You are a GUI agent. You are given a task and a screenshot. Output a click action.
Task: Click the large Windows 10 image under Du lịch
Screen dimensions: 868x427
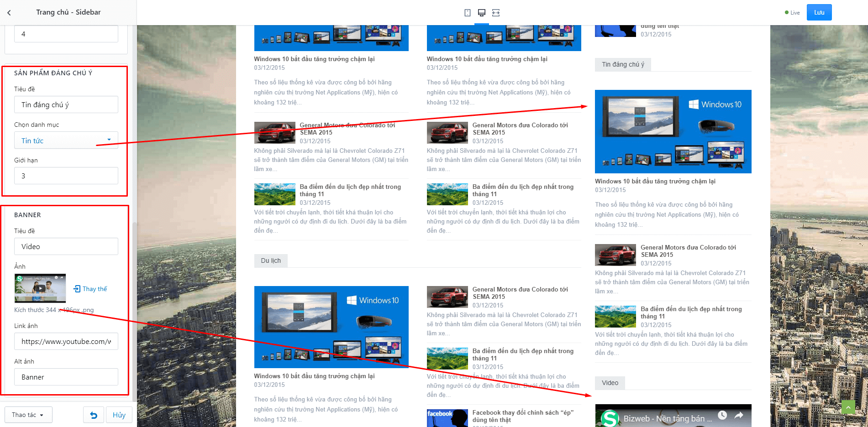[x=331, y=327]
